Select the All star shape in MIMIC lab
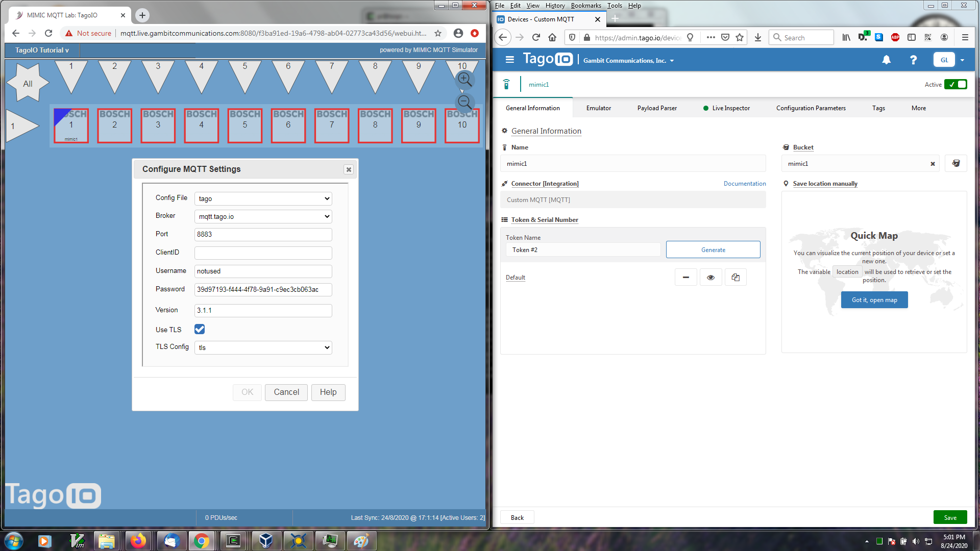 pyautogui.click(x=28, y=83)
